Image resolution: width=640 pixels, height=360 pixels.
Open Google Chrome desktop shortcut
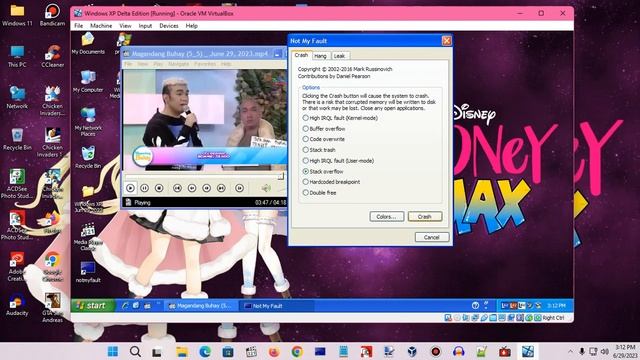(x=52, y=267)
